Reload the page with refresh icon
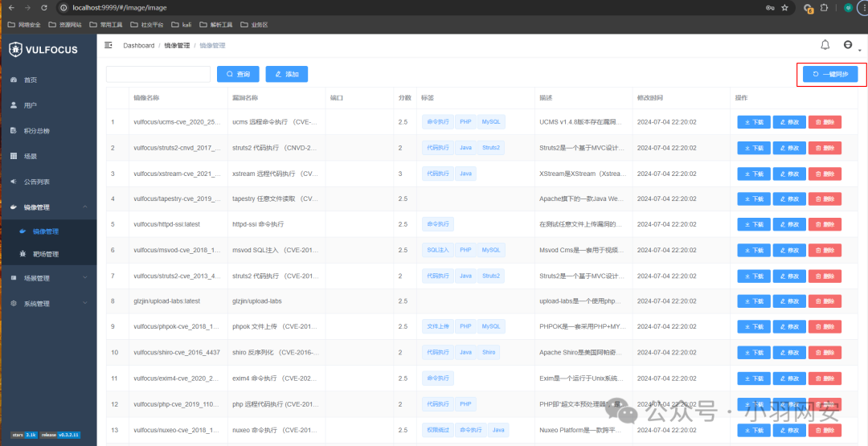The height and width of the screenshot is (446, 868). [x=43, y=8]
